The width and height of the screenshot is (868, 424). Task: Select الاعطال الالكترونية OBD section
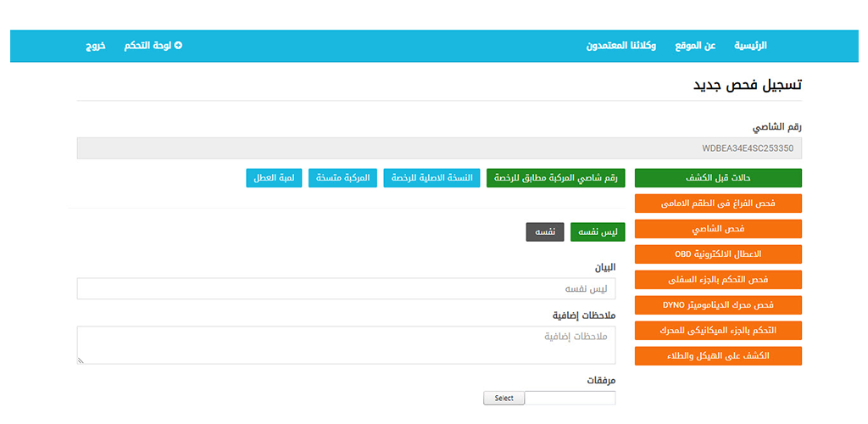718,254
